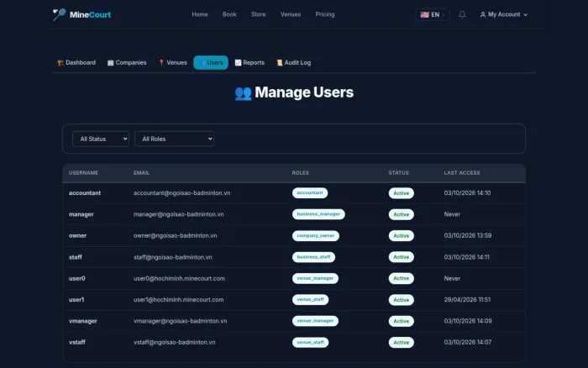This screenshot has width=588, height=368.
Task: Click the business_staff role badge
Action: coord(313,257)
